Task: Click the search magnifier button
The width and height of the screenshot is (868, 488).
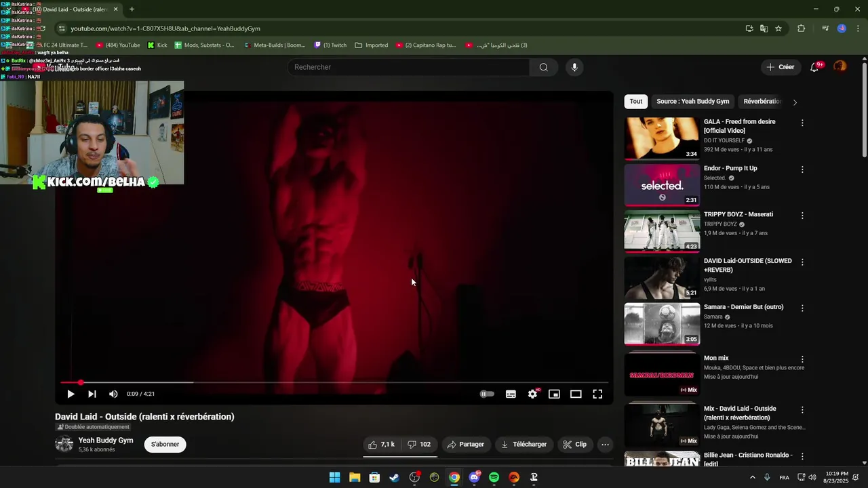Action: pos(543,67)
